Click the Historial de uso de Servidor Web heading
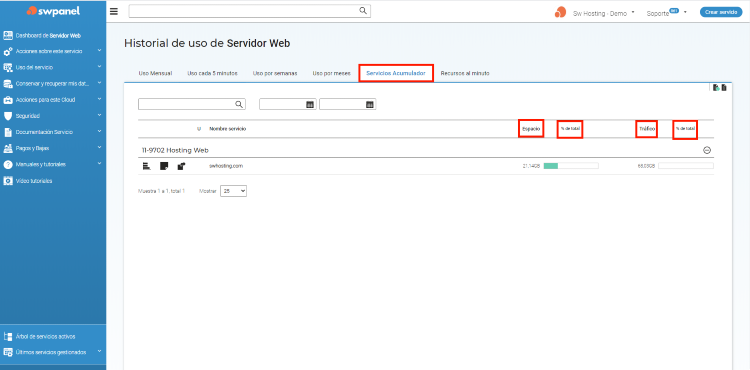 pyautogui.click(x=207, y=43)
